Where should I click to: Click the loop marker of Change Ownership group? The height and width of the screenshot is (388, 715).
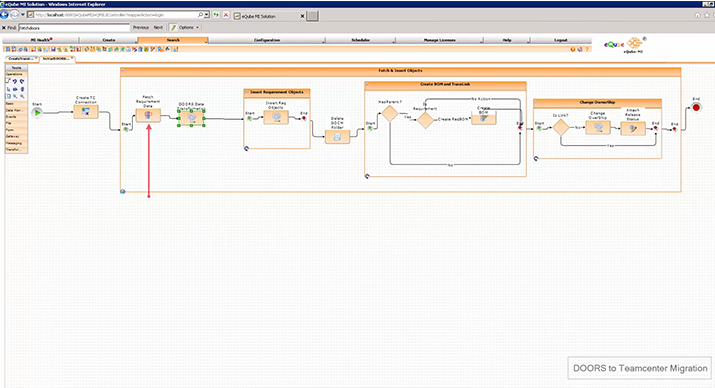click(536, 158)
